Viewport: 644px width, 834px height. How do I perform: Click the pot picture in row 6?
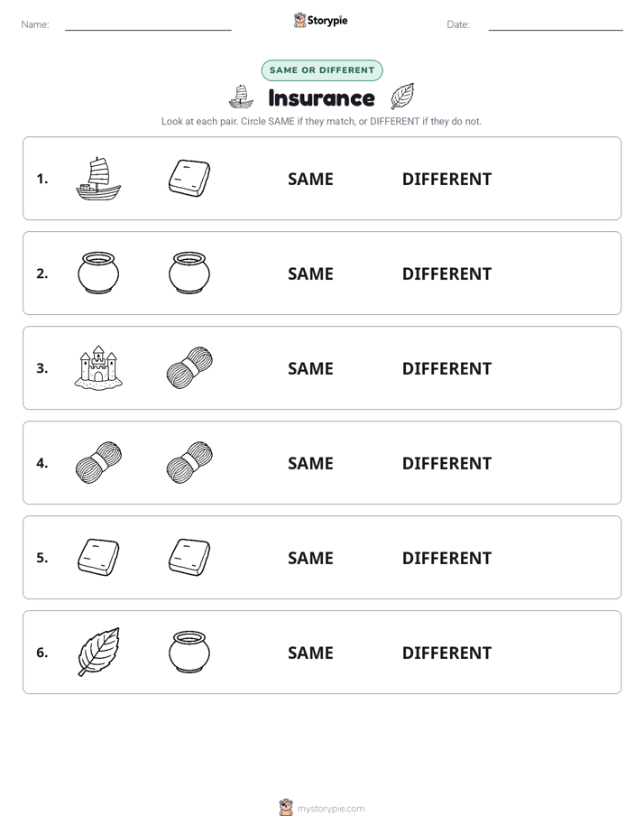pyautogui.click(x=189, y=652)
